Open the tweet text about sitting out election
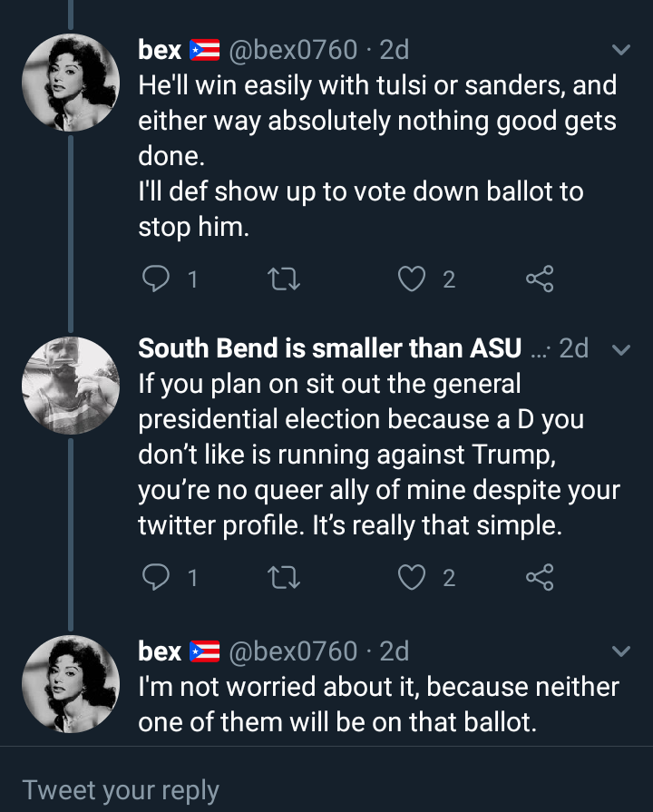The height and width of the screenshot is (812, 653). (x=378, y=455)
